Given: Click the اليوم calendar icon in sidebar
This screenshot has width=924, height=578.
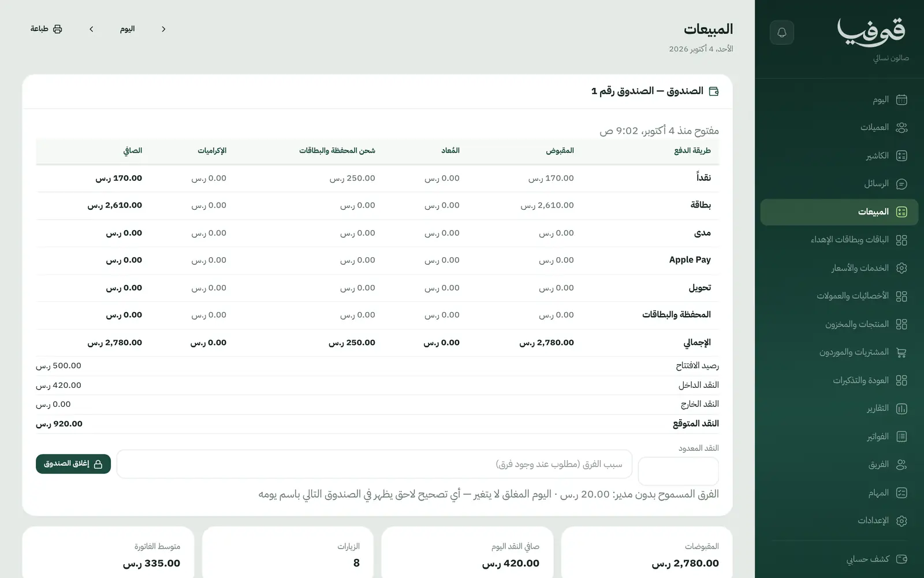Looking at the screenshot, I should click(x=901, y=100).
